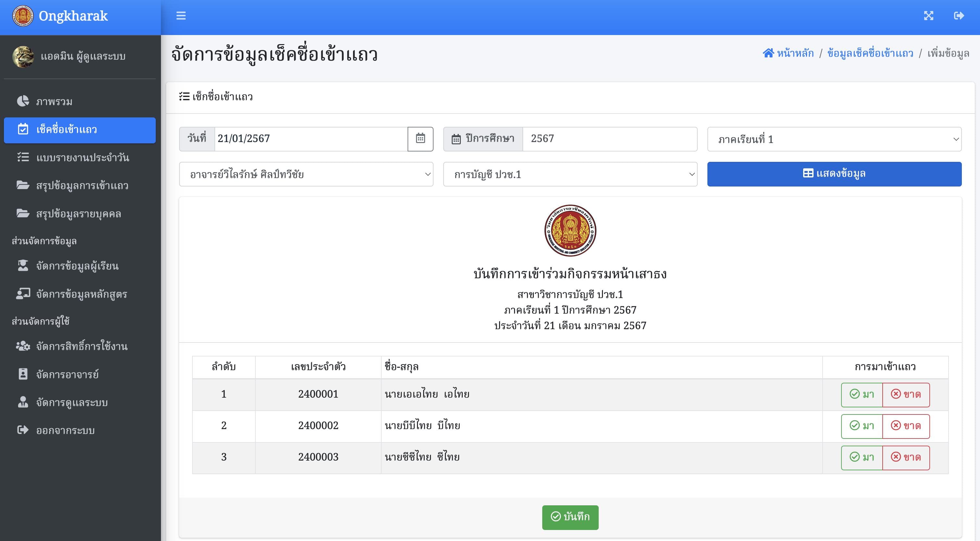Viewport: 980px width, 541px height.
Task: Expand the ภาคเรียนที่ 1 semester dropdown
Action: 834,139
